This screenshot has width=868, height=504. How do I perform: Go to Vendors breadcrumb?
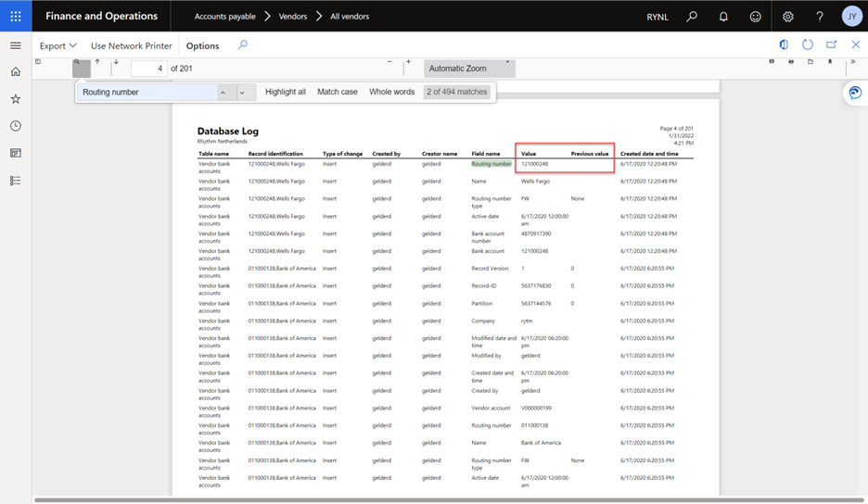(293, 17)
